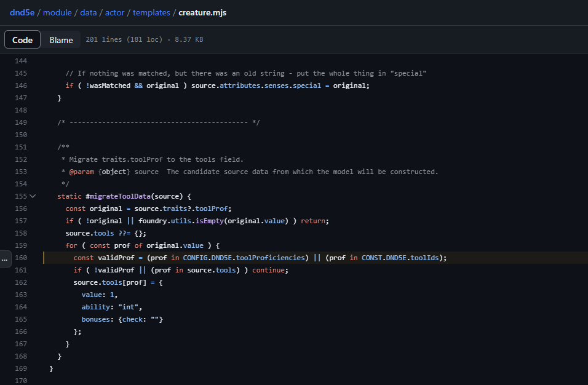Select line number 144
The height and width of the screenshot is (385, 588).
(x=21, y=60)
